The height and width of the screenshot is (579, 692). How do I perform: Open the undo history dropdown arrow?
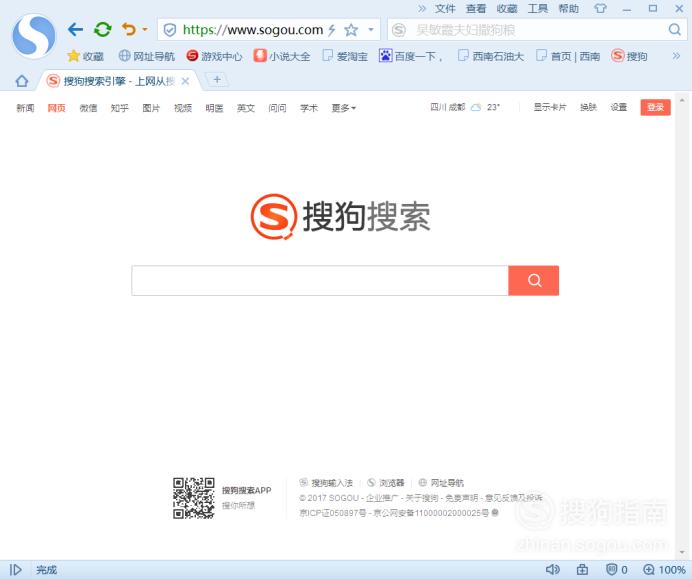pyautogui.click(x=145, y=30)
